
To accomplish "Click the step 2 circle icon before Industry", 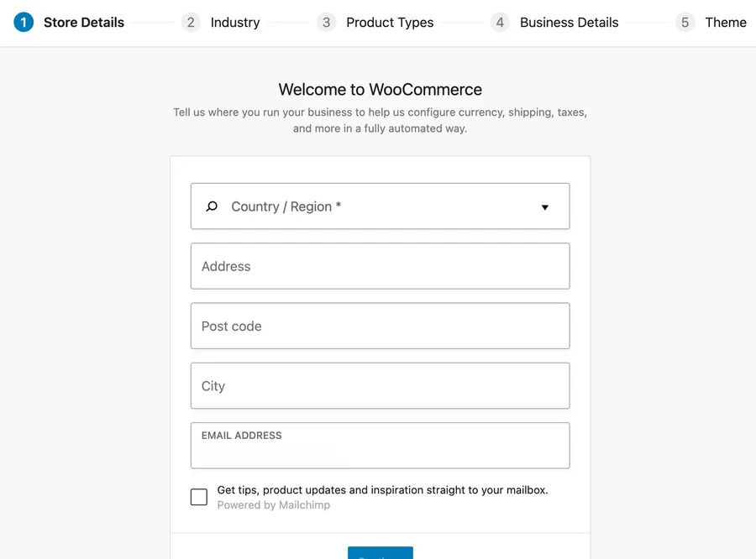I will pyautogui.click(x=190, y=22).
